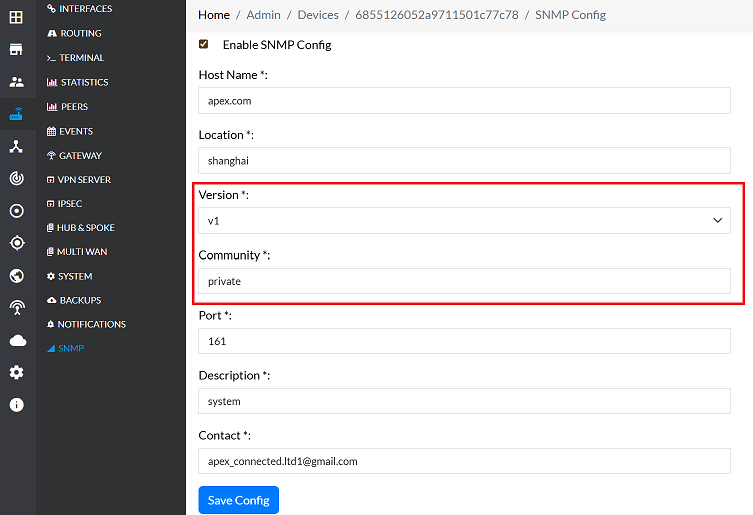Open settings gear icon in left rail
This screenshot has height=515, width=753.
[16, 373]
